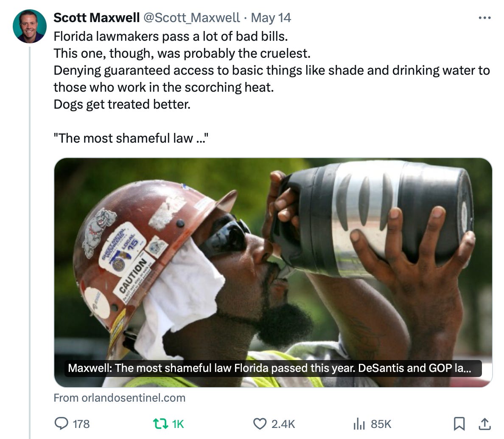Viewport: 504px width, 439px height.
Task: Click the @Scott_Maxwell handle
Action: coord(192,18)
